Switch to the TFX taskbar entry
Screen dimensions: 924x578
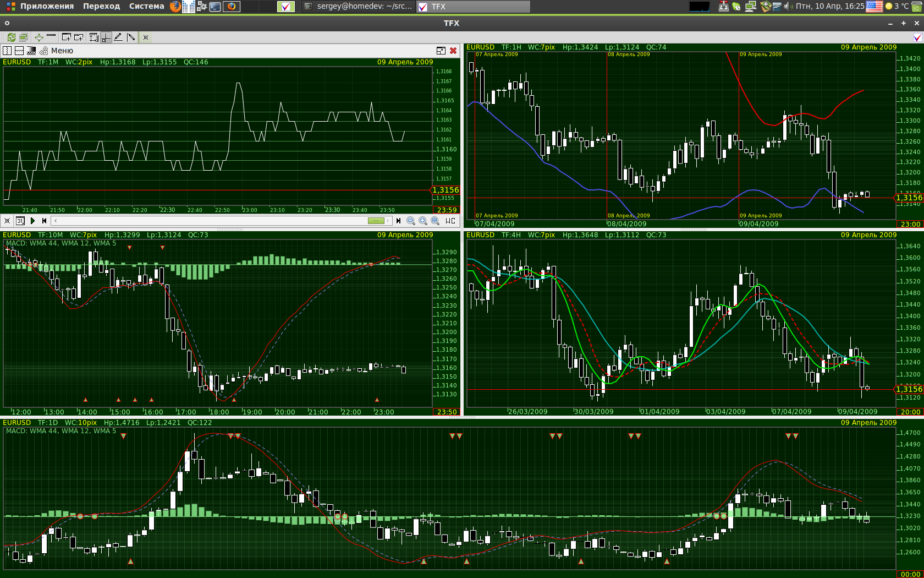pyautogui.click(x=473, y=7)
